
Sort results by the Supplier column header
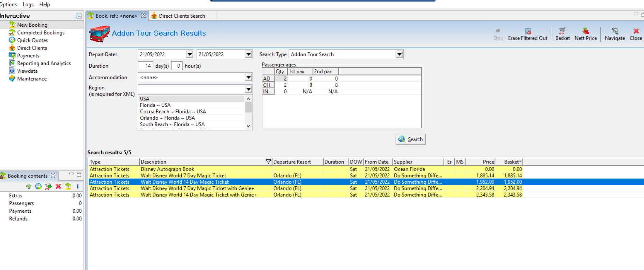[x=418, y=162]
